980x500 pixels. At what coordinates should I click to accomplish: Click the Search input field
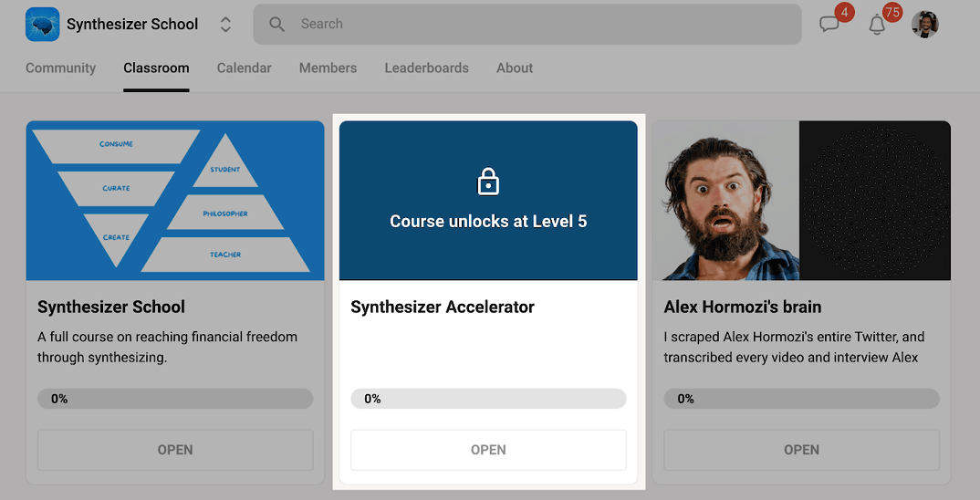tap(538, 24)
